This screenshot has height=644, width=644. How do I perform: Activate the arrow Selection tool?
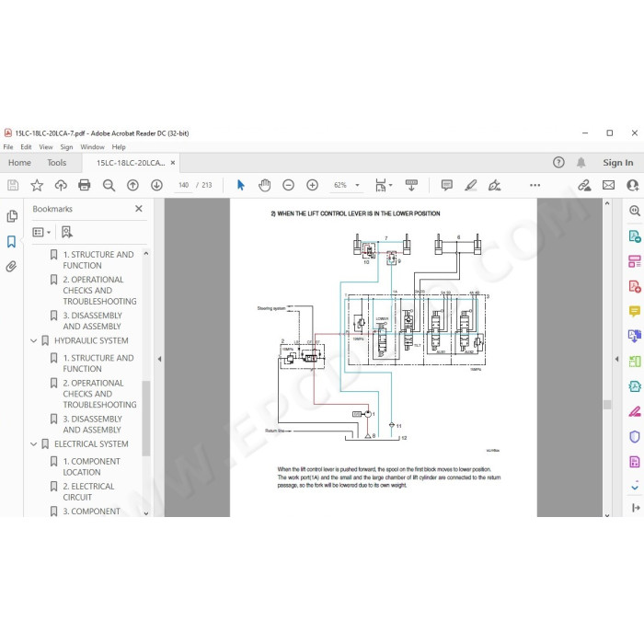(241, 185)
